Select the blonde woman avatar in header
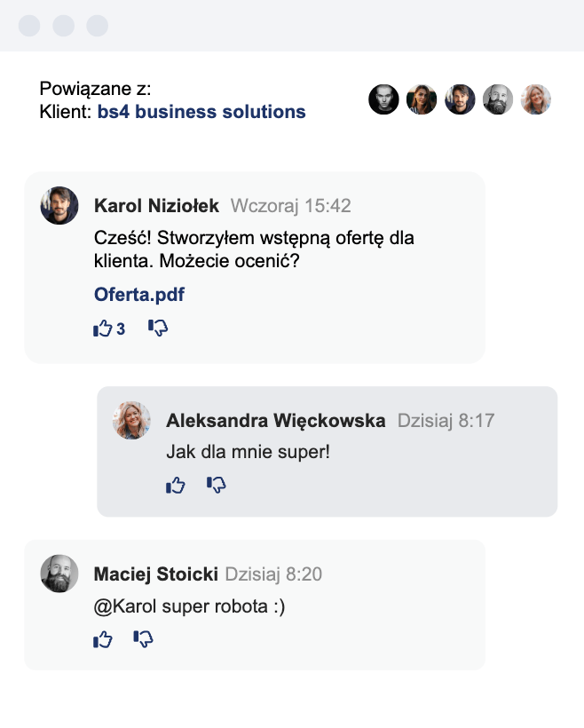The width and height of the screenshot is (584, 728). (536, 99)
